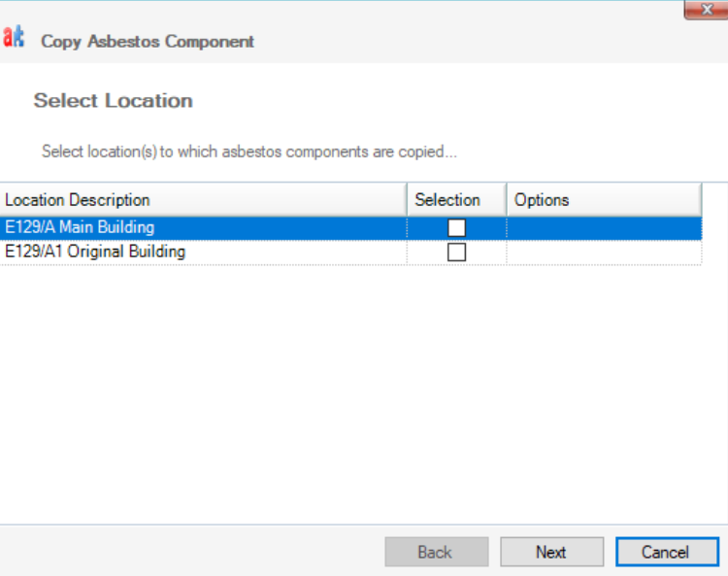Click divider between Selection and Options headers
Screen dimensions: 728x576
pyautogui.click(x=506, y=200)
